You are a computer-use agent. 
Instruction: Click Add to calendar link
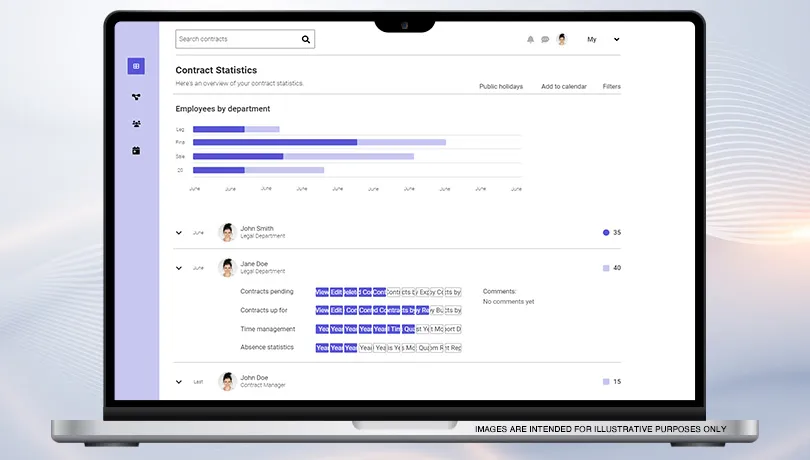(x=564, y=87)
